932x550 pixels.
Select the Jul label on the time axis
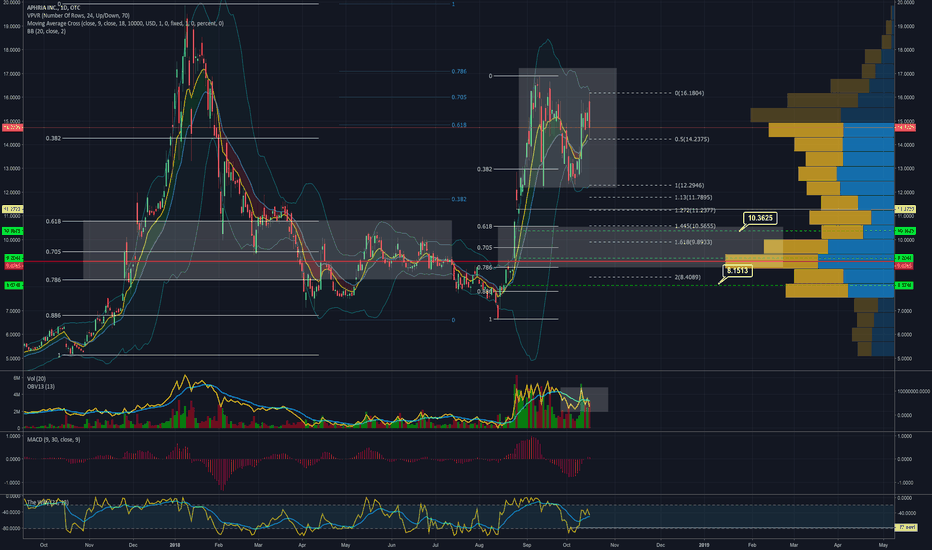(x=436, y=545)
